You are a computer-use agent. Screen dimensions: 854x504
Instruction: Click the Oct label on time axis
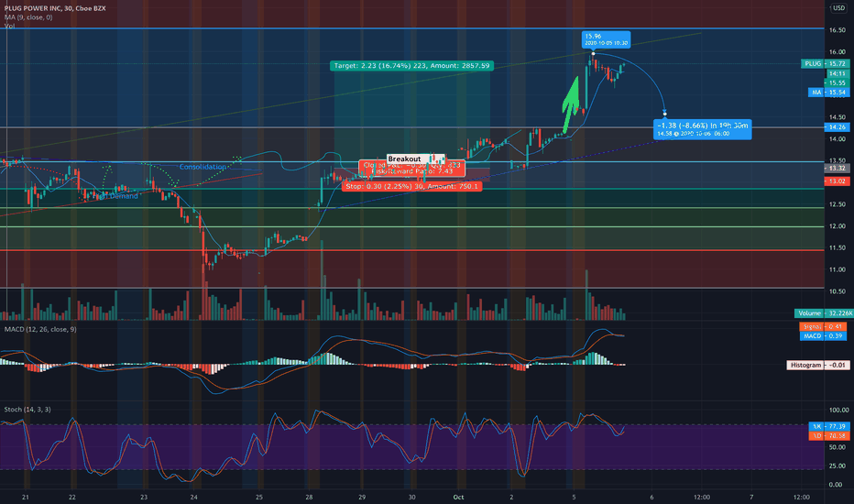point(458,497)
